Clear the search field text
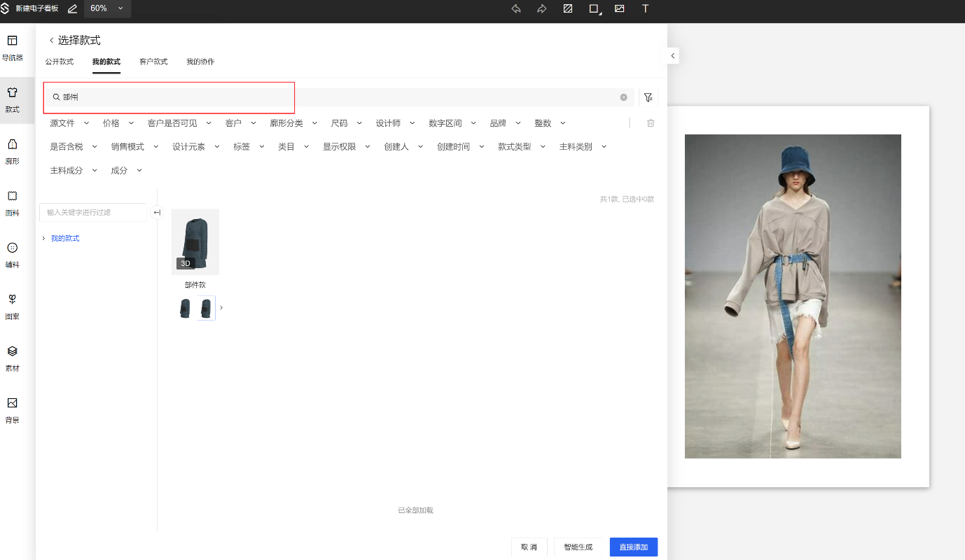This screenshot has width=965, height=560. [623, 97]
